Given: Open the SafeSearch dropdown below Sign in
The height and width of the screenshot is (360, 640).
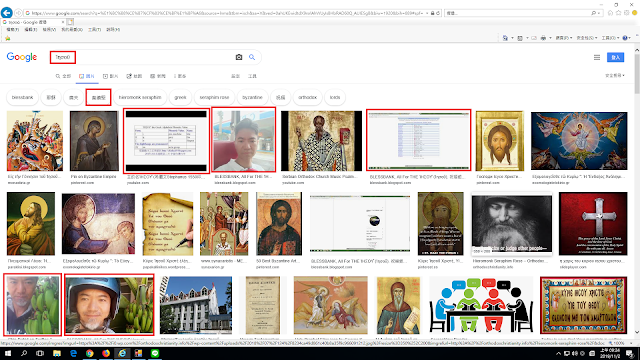Looking at the screenshot, I should [615, 76].
